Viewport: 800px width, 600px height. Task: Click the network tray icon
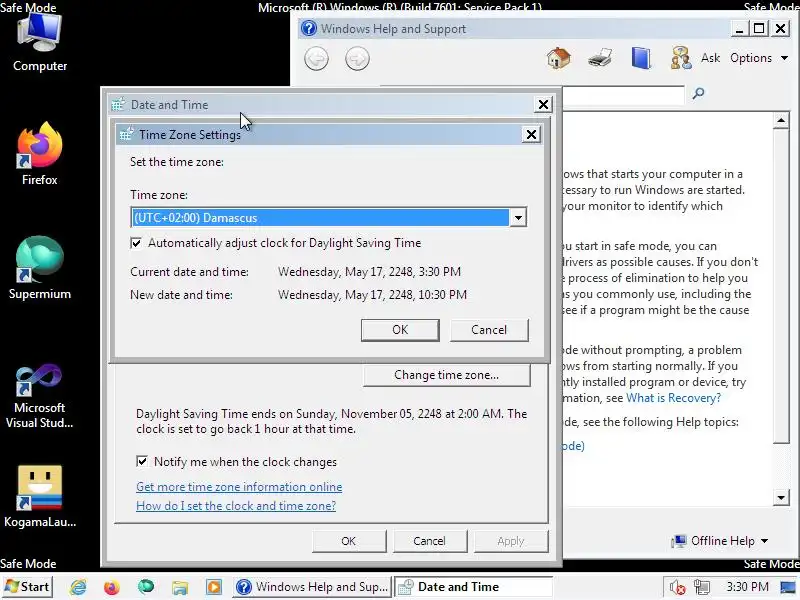[x=702, y=587]
